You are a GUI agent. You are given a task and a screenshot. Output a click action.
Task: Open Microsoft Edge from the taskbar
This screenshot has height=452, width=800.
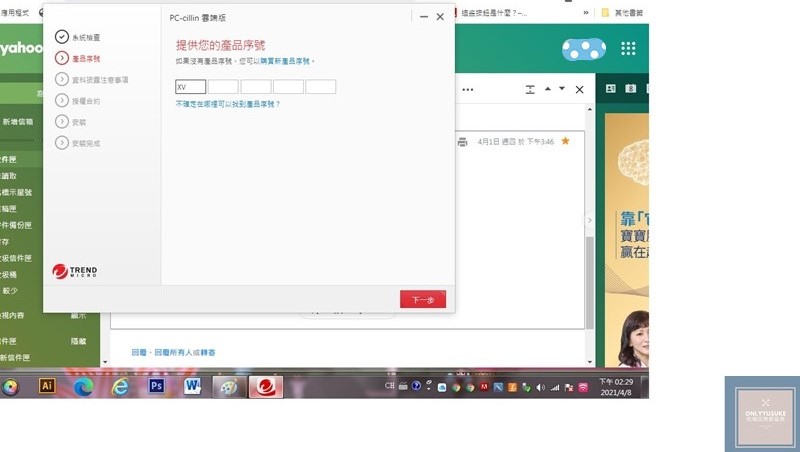click(x=83, y=387)
